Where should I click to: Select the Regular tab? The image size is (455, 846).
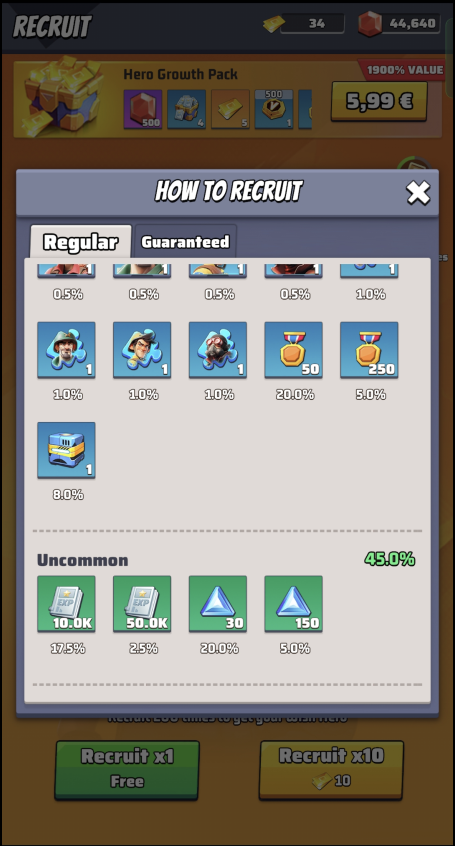pyautogui.click(x=80, y=242)
